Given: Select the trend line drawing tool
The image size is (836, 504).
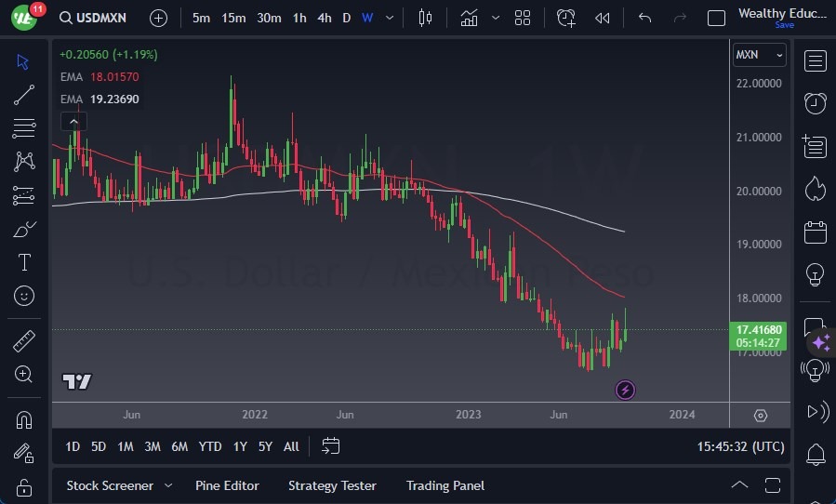Looking at the screenshot, I should coord(23,95).
